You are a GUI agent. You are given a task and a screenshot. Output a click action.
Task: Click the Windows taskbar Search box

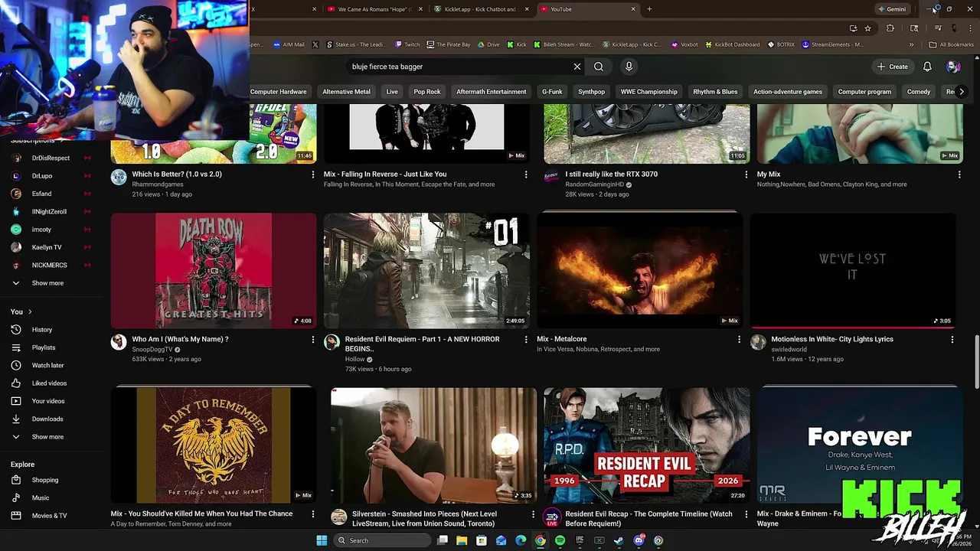point(384,540)
